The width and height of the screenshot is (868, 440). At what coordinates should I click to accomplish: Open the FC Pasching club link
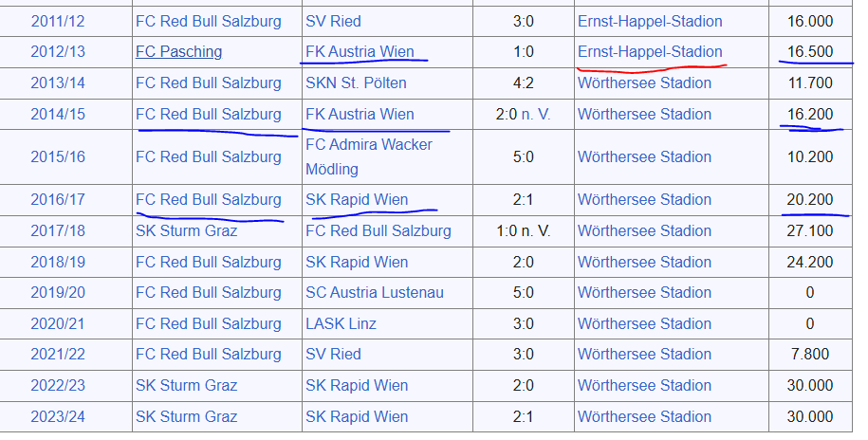(178, 52)
